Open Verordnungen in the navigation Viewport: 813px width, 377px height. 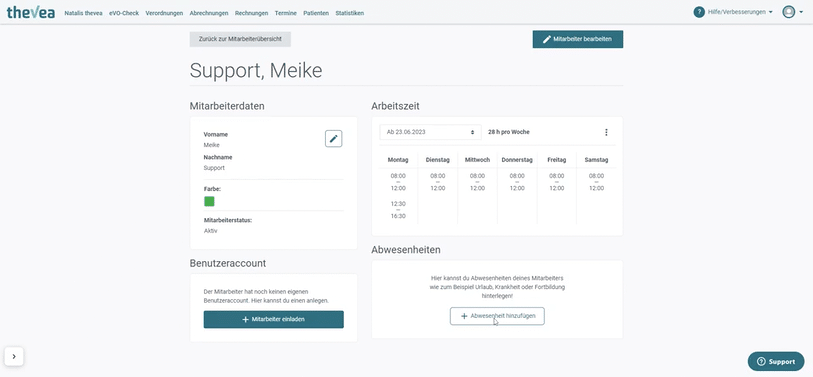(164, 13)
